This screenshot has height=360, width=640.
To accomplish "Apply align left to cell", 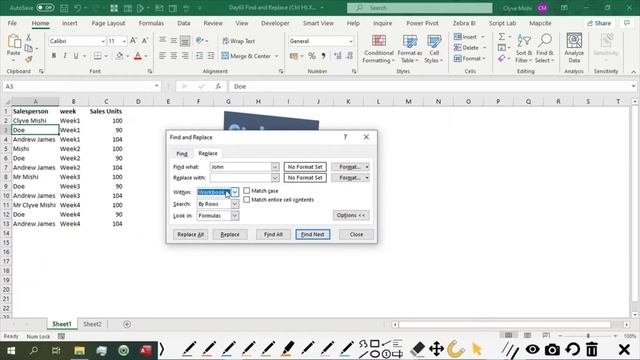I will (162, 56).
